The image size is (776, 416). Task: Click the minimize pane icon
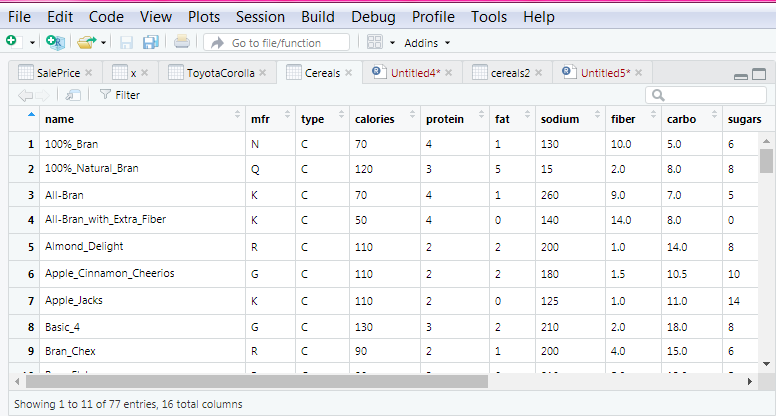(x=741, y=76)
